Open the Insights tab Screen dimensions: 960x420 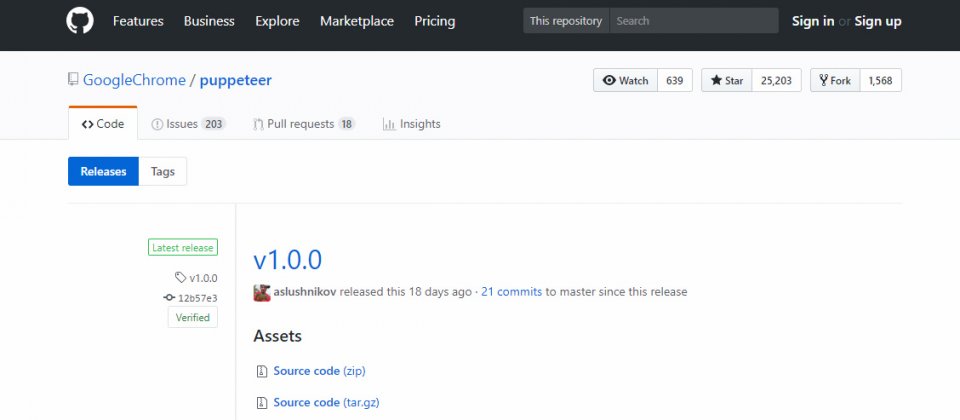tap(411, 124)
